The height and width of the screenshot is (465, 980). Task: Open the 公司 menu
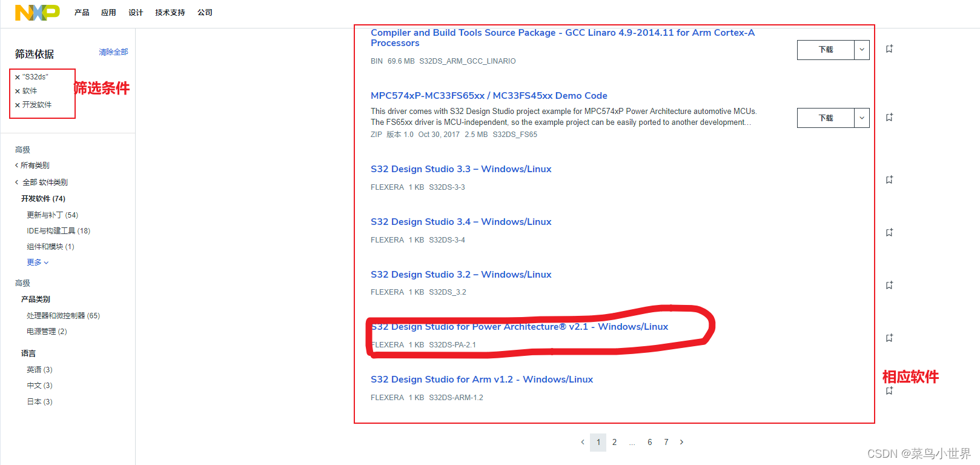(205, 12)
